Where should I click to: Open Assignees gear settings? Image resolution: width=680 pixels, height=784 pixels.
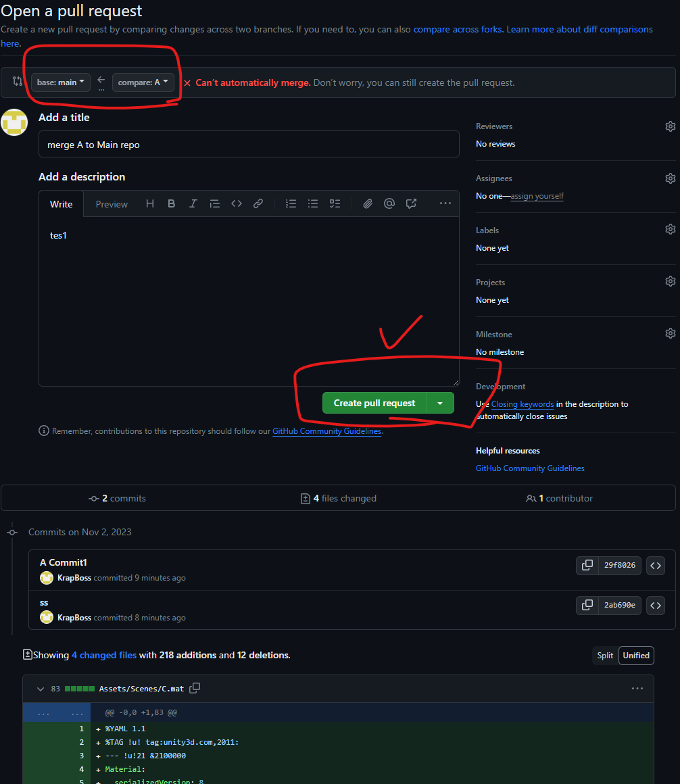coord(670,178)
